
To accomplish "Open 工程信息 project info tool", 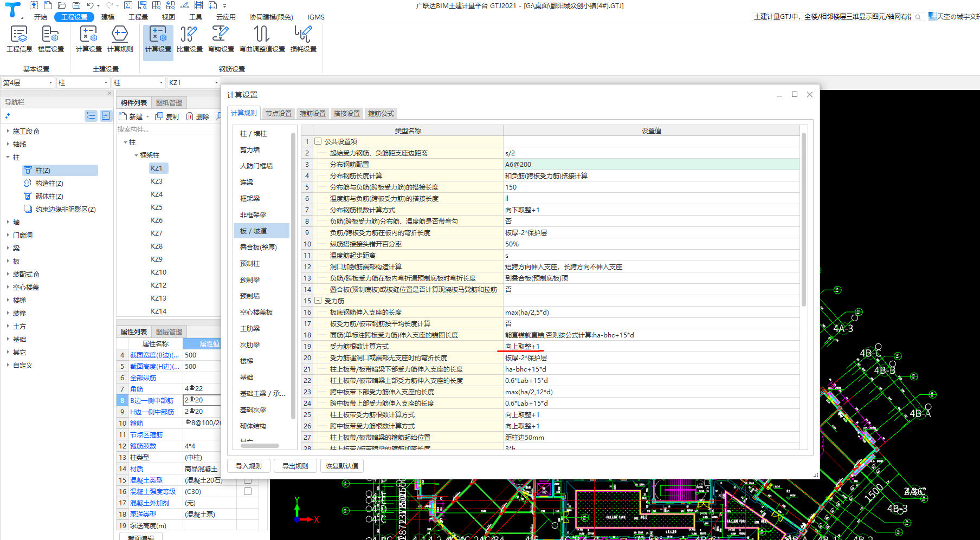I will 19,39.
